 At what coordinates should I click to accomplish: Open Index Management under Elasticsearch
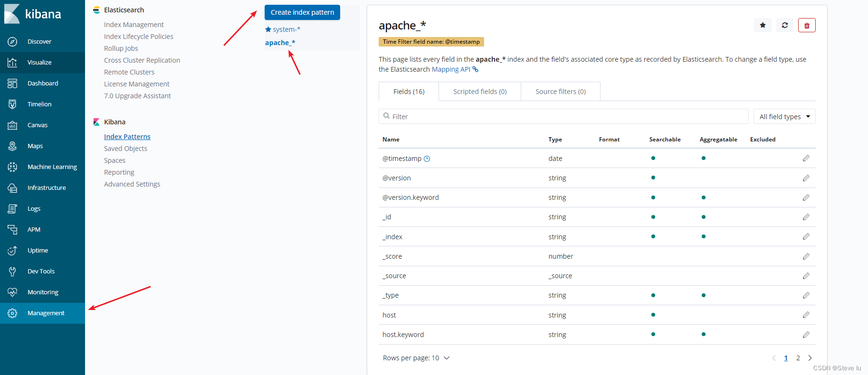click(x=134, y=25)
